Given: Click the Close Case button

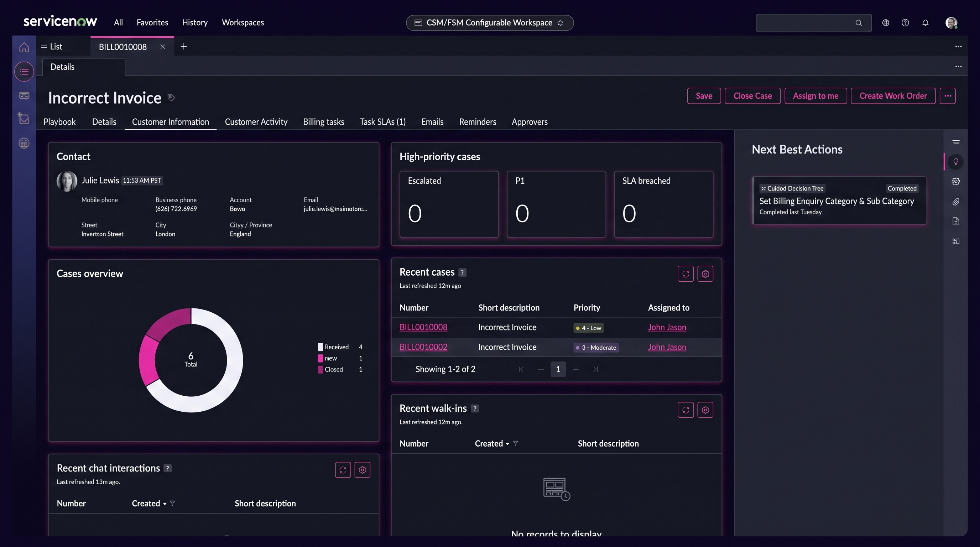Looking at the screenshot, I should pyautogui.click(x=752, y=96).
